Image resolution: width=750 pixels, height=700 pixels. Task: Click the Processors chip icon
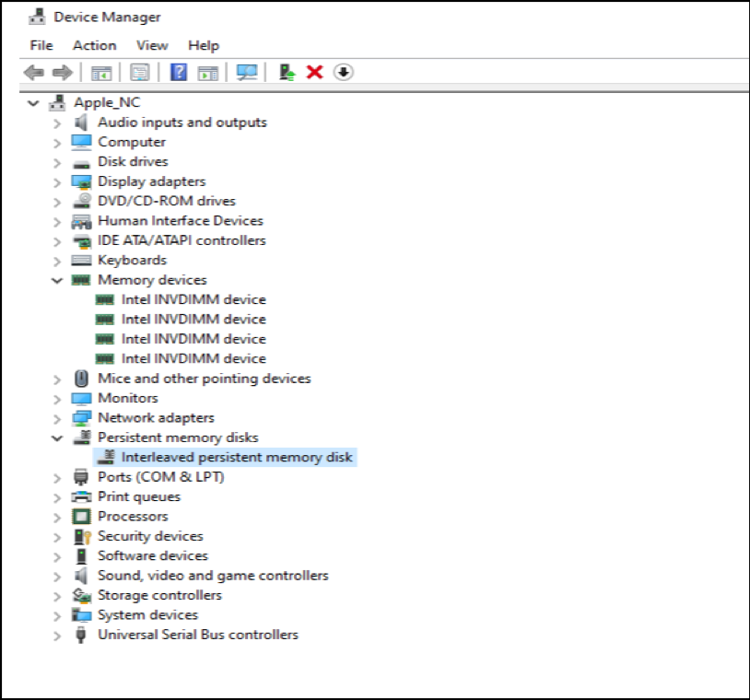[x=81, y=517]
